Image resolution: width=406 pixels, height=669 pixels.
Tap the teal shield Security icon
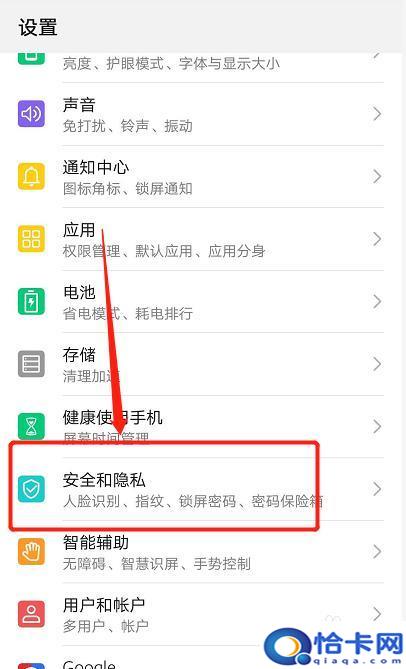click(x=31, y=489)
